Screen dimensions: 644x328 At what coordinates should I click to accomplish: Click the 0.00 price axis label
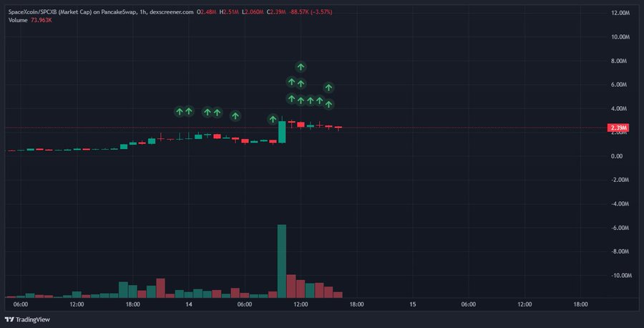pyautogui.click(x=617, y=156)
